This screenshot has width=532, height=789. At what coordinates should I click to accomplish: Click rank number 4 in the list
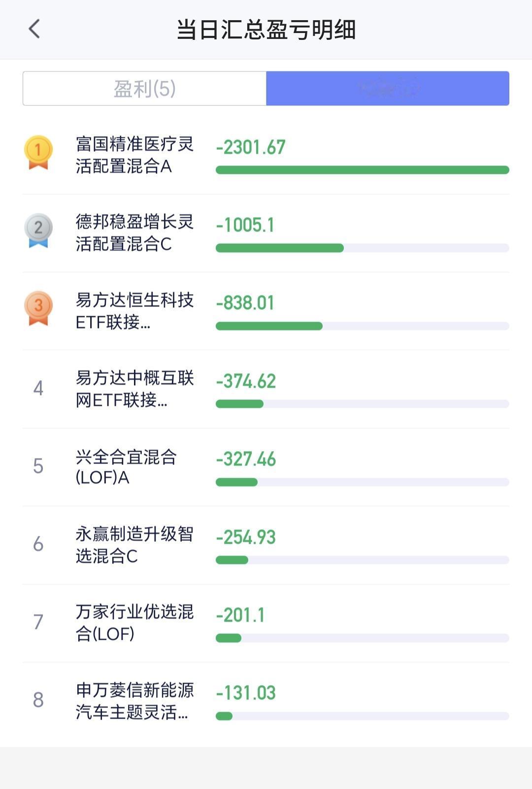click(x=38, y=389)
